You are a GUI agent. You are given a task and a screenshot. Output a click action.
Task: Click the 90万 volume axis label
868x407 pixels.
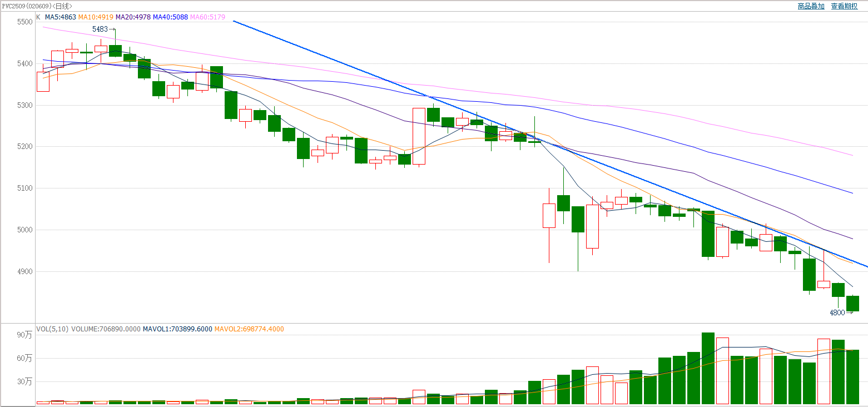[x=25, y=335]
